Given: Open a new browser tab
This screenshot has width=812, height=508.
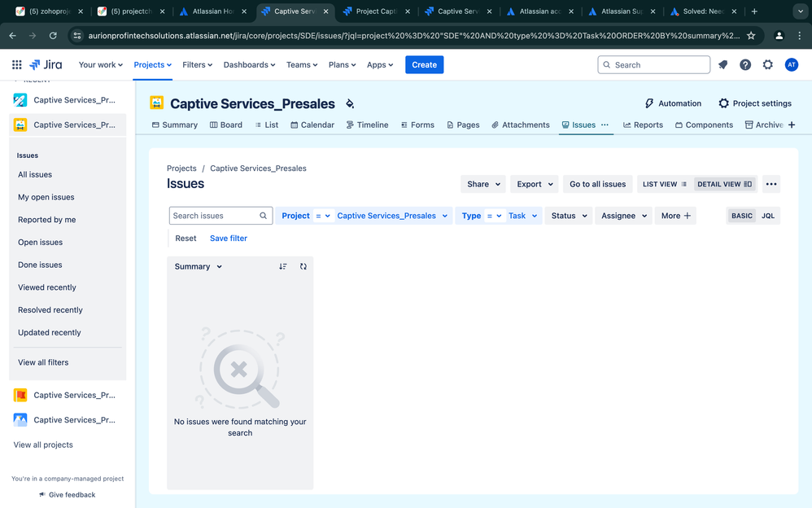Looking at the screenshot, I should (x=754, y=11).
